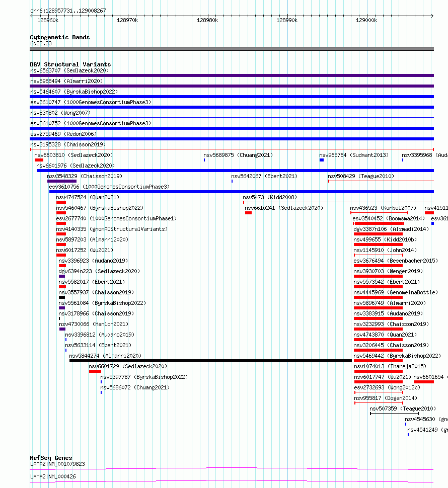Image resolution: width=448 pixels, height=488 pixels.
Task: Click the nsv4747524 (Quan2021) label
Action: point(88,198)
